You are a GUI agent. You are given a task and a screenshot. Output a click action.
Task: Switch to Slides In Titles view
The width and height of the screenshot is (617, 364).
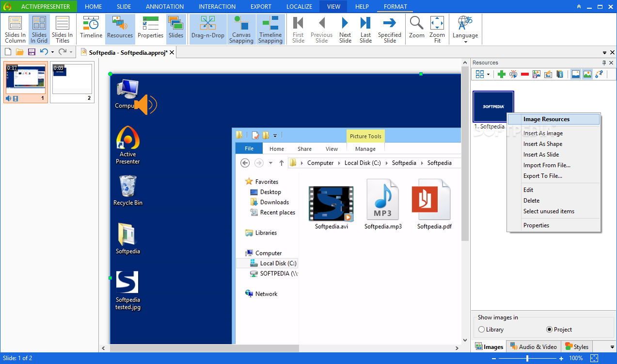coord(62,30)
